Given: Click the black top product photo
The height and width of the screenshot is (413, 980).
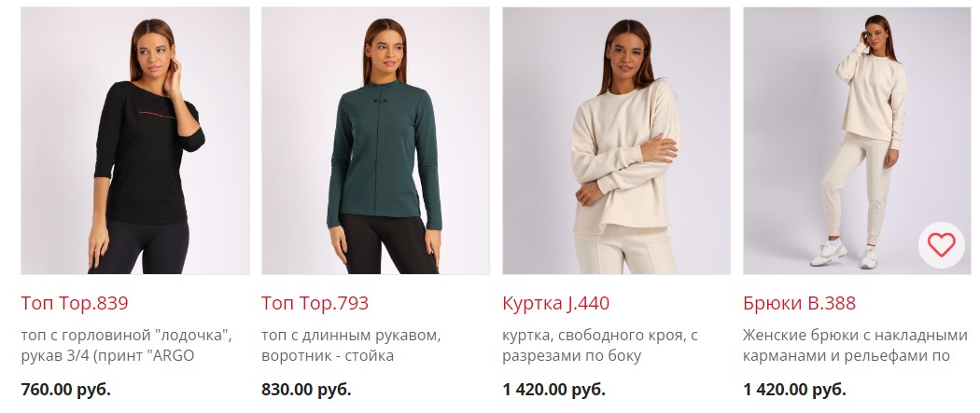Looking at the screenshot, I should [x=135, y=141].
